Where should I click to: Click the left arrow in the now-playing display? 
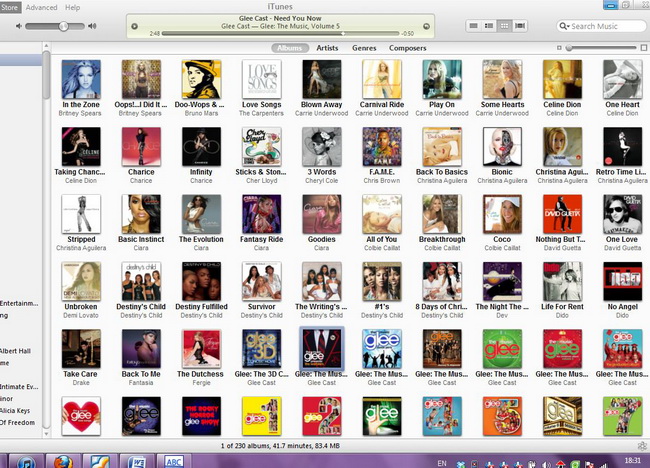point(134,26)
